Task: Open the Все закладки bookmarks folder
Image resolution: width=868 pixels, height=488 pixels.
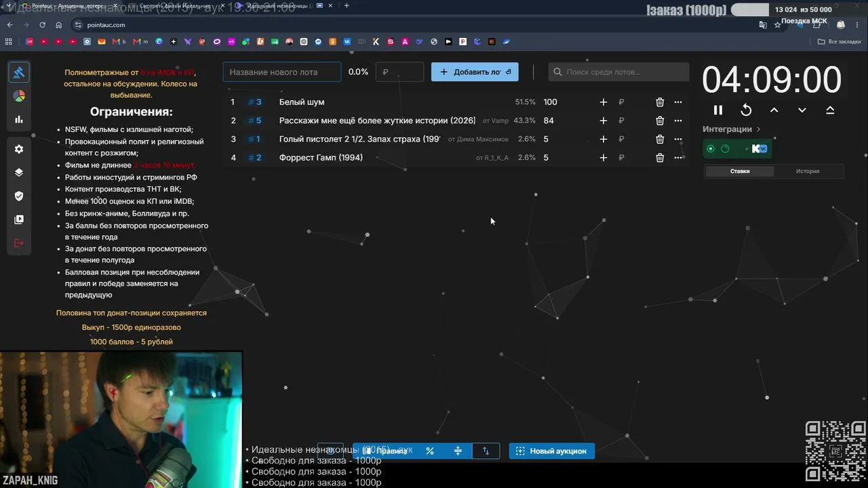Action: pyautogui.click(x=840, y=41)
